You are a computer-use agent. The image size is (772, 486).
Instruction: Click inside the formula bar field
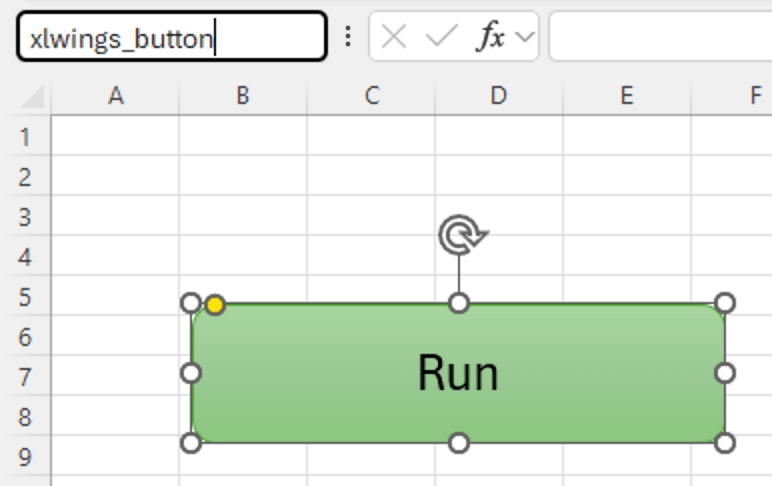click(660, 38)
